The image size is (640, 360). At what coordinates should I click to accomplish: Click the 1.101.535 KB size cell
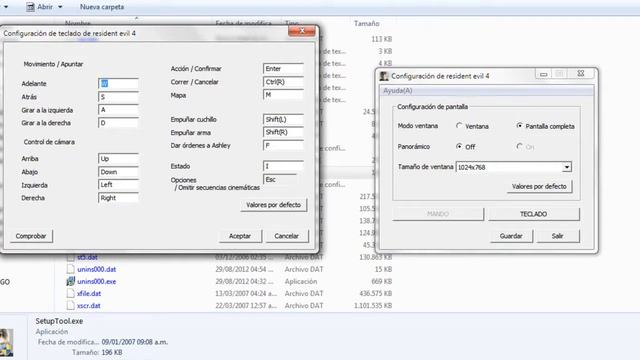[x=373, y=305]
